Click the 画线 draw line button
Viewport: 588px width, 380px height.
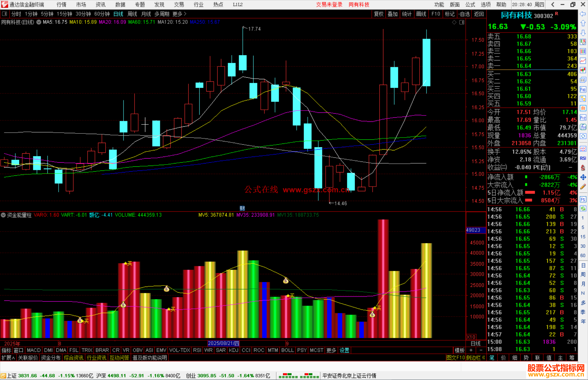[x=421, y=14]
